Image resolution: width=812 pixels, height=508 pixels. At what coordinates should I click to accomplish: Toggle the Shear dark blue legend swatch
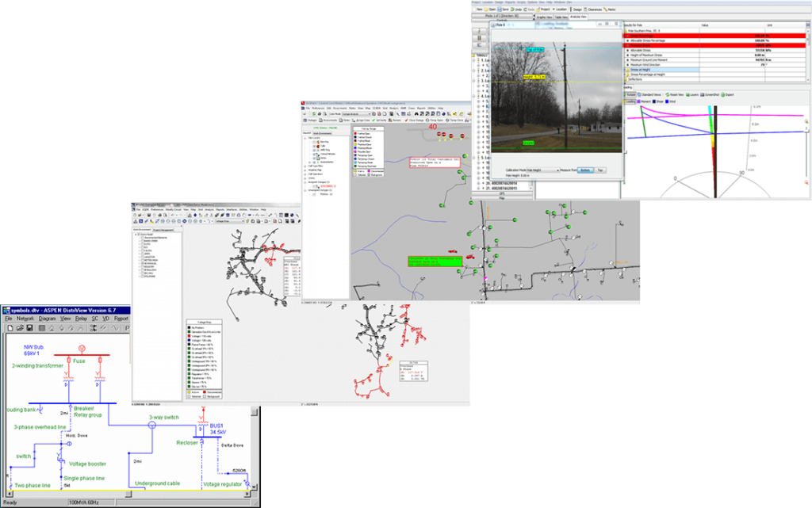tap(654, 101)
